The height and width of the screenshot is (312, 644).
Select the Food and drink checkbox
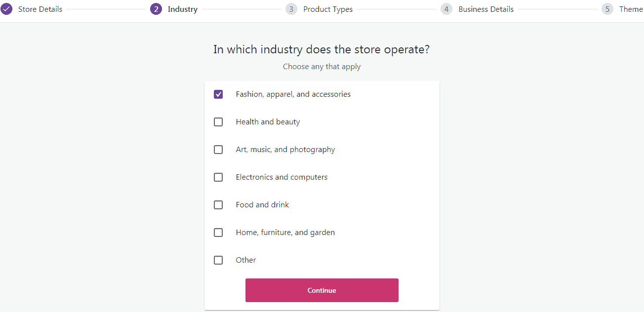pos(218,205)
